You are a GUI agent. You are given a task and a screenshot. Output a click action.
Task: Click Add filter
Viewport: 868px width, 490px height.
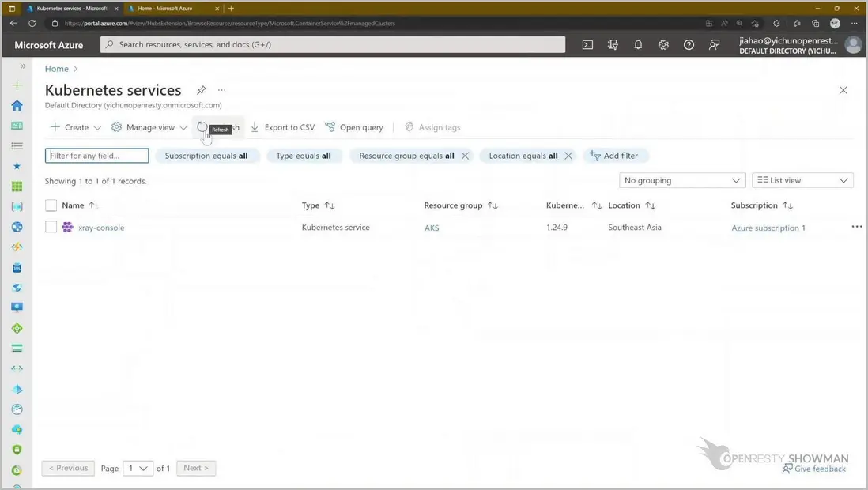(x=614, y=156)
